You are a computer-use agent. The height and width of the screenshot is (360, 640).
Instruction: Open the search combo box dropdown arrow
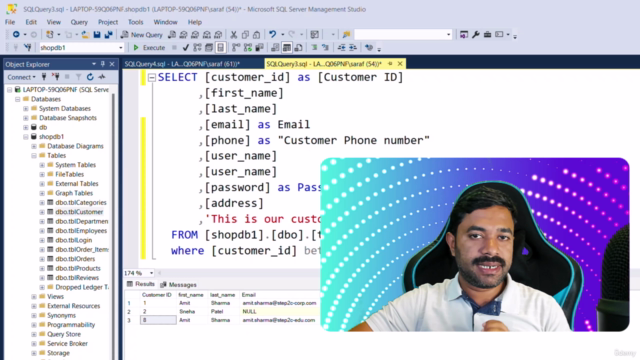pyautogui.click(x=448, y=35)
